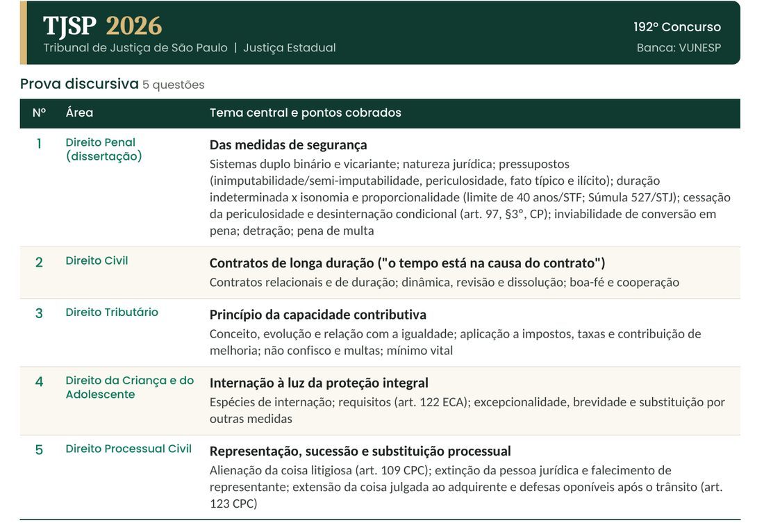The width and height of the screenshot is (764, 532).
Task: Click 'Tema central e pontos cobrados' header
Action: tap(306, 113)
